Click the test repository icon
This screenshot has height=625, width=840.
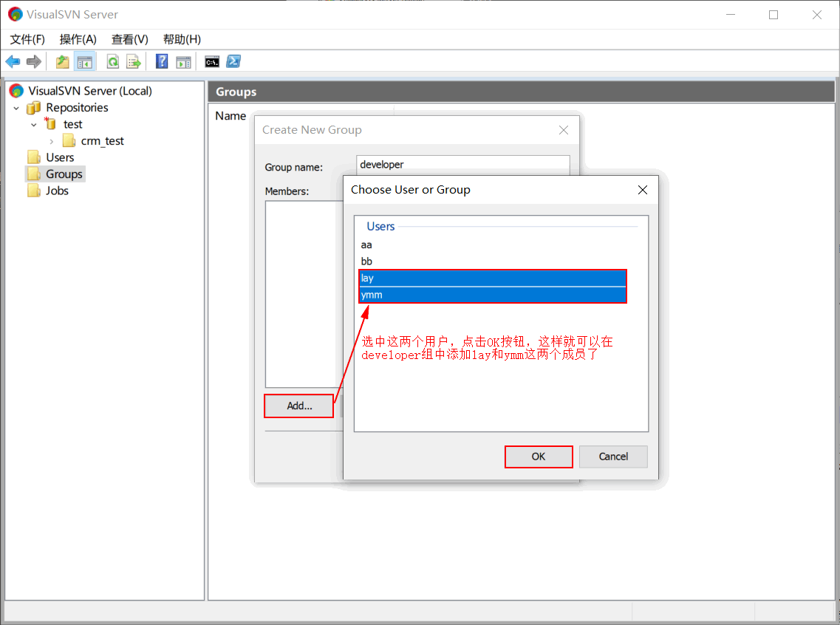(x=50, y=123)
